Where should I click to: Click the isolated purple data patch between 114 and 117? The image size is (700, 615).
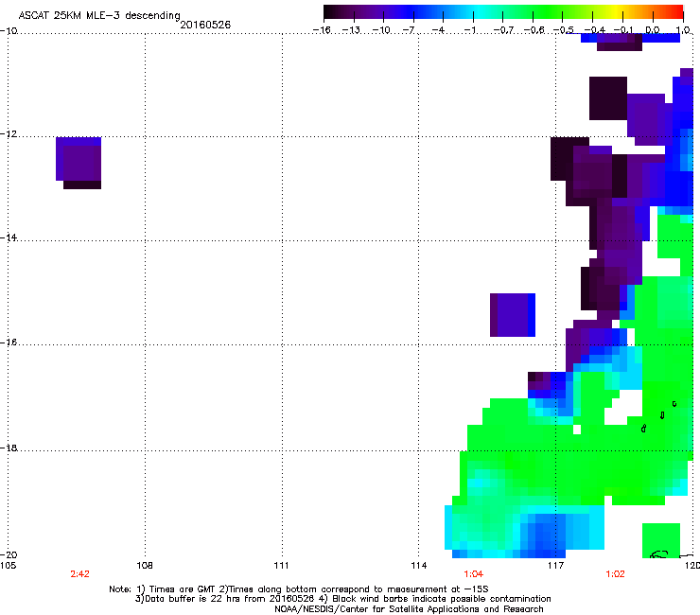click(x=513, y=315)
